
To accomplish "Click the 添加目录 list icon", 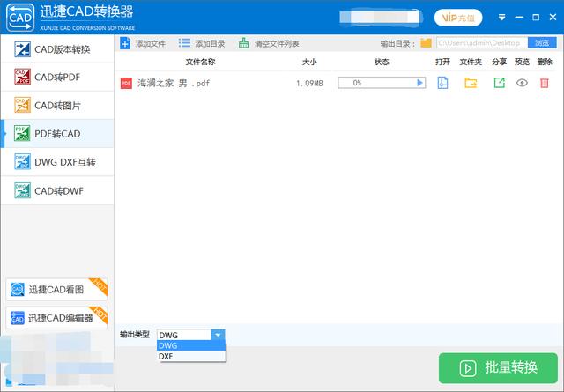I will [x=184, y=43].
